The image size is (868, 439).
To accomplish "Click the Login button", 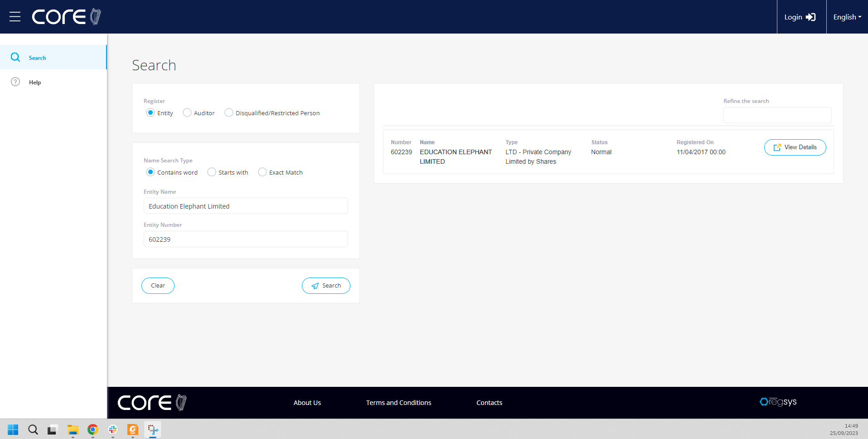I will 801,17.
